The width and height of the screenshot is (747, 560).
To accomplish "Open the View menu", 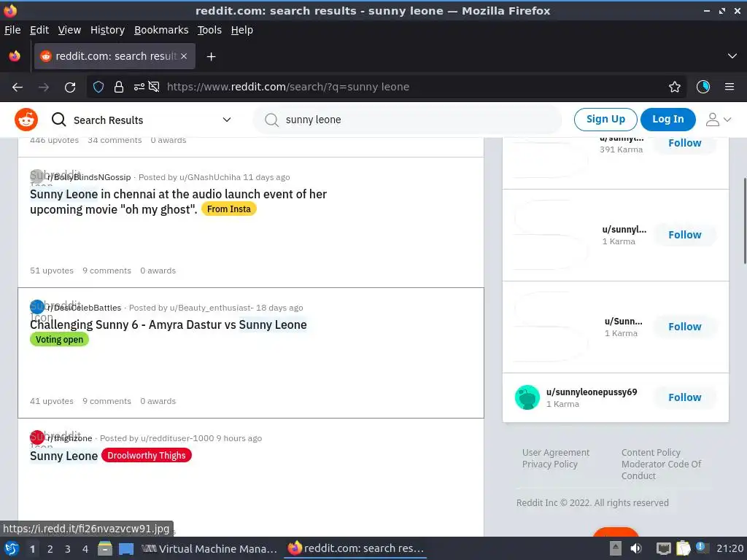I will [x=69, y=30].
